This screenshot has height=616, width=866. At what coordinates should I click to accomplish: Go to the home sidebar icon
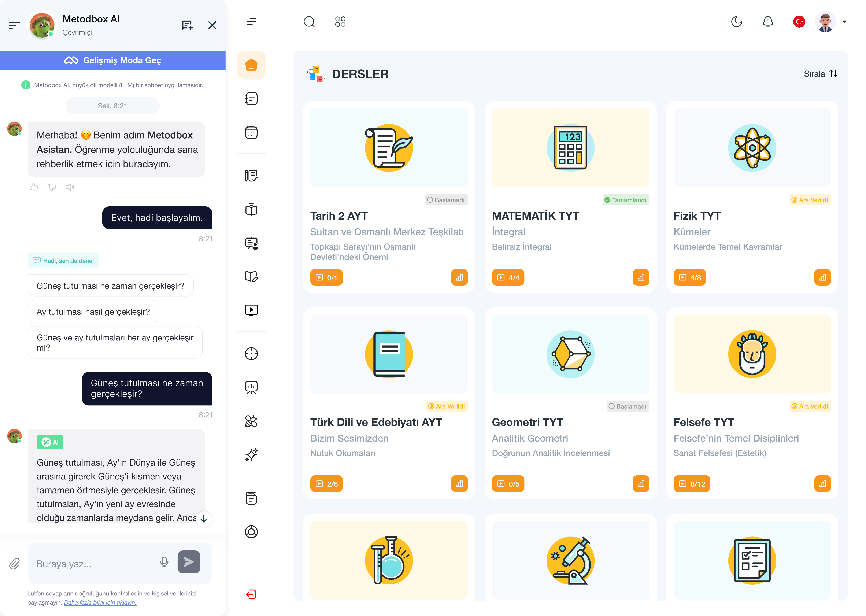pyautogui.click(x=251, y=65)
